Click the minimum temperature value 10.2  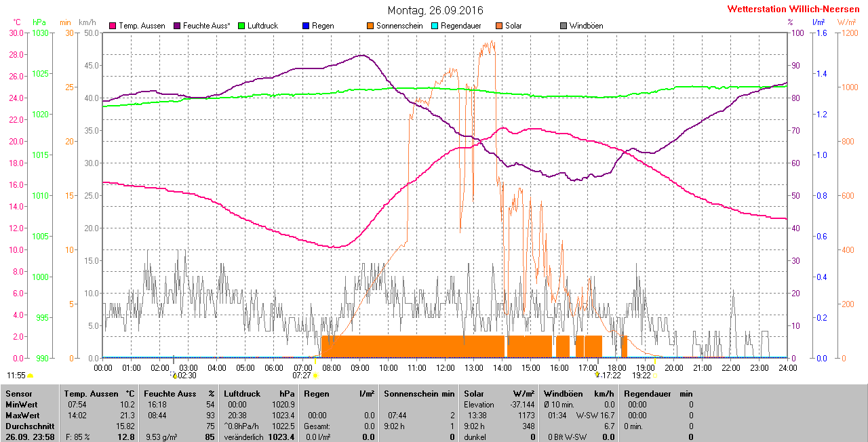tap(127, 405)
